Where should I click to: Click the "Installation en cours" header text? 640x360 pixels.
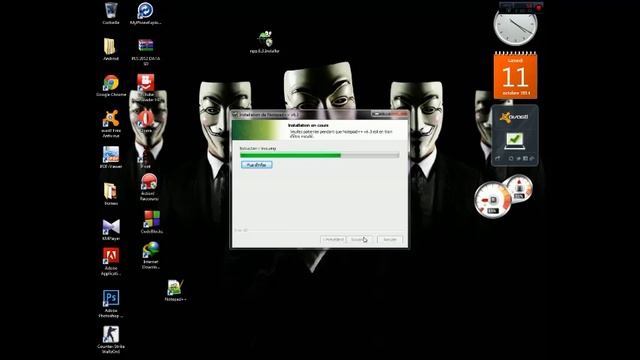(x=308, y=125)
